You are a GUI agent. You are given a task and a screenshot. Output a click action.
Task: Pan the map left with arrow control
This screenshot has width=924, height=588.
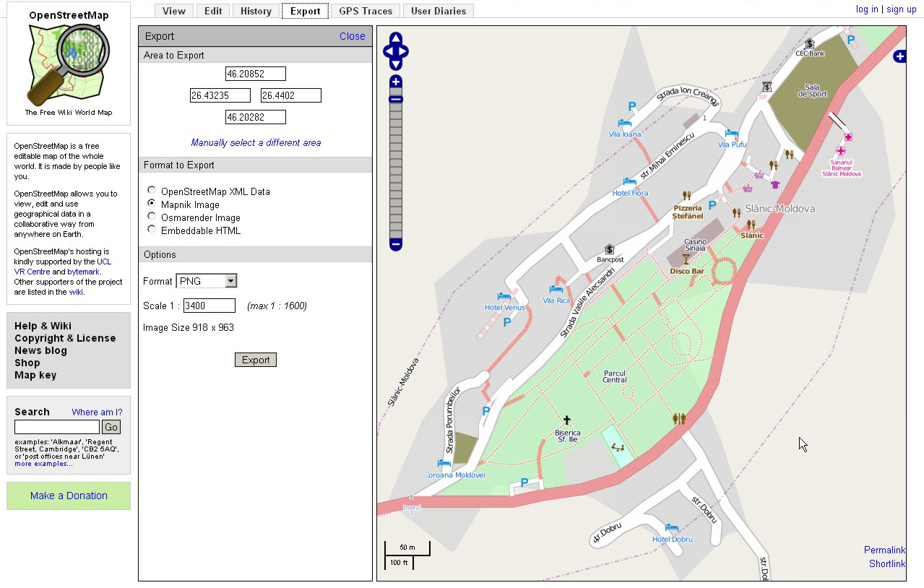(x=389, y=52)
